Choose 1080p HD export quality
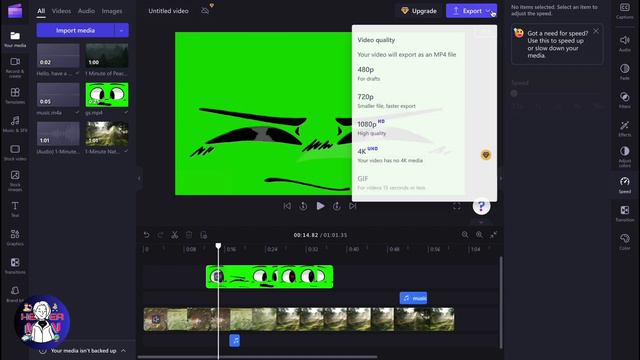Image resolution: width=640 pixels, height=360 pixels. coord(424,128)
